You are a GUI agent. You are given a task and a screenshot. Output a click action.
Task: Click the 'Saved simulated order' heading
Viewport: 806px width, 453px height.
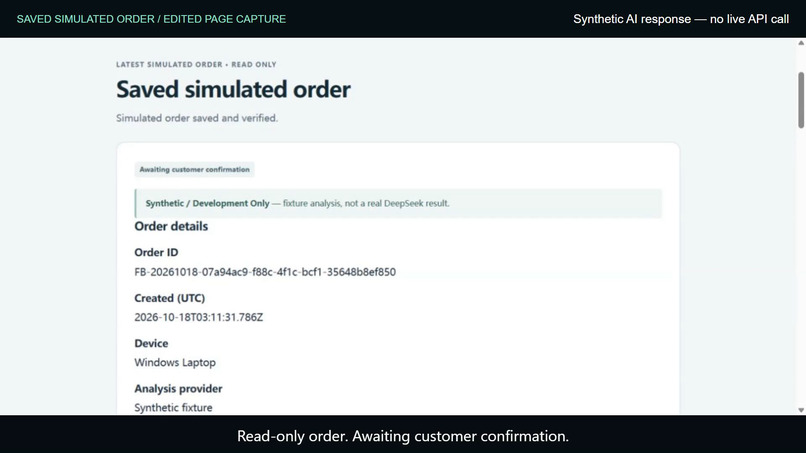[233, 89]
